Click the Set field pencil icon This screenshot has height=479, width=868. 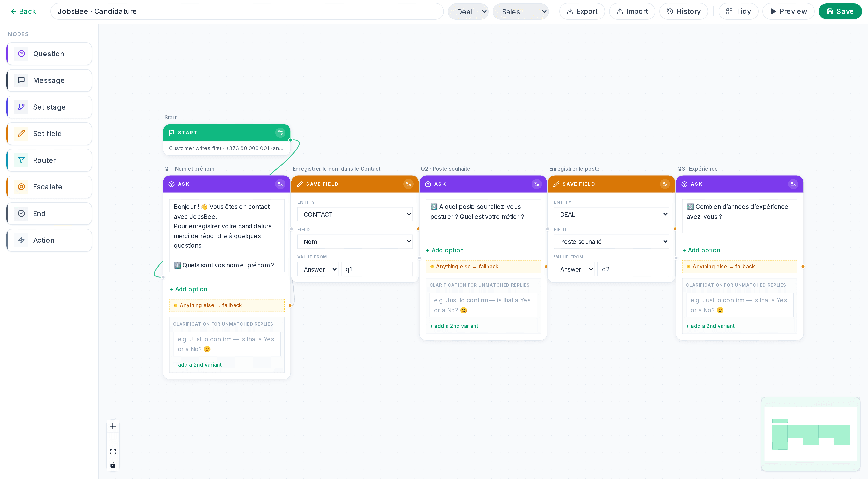(21, 133)
